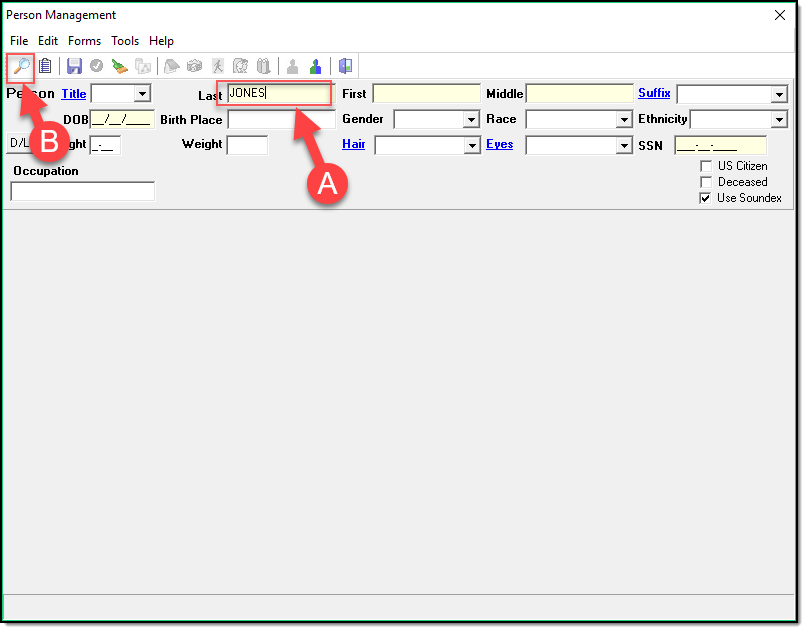Open the Race dropdown list
This screenshot has width=806, height=631.
623,120
